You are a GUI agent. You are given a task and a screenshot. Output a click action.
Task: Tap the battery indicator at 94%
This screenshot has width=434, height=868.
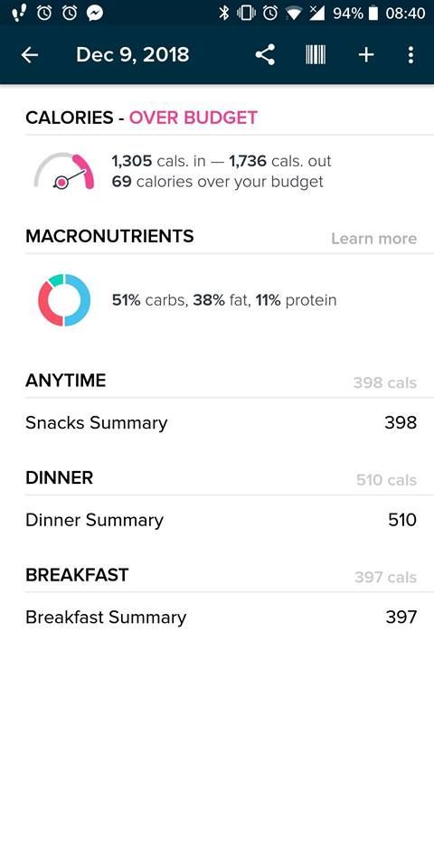(x=373, y=14)
